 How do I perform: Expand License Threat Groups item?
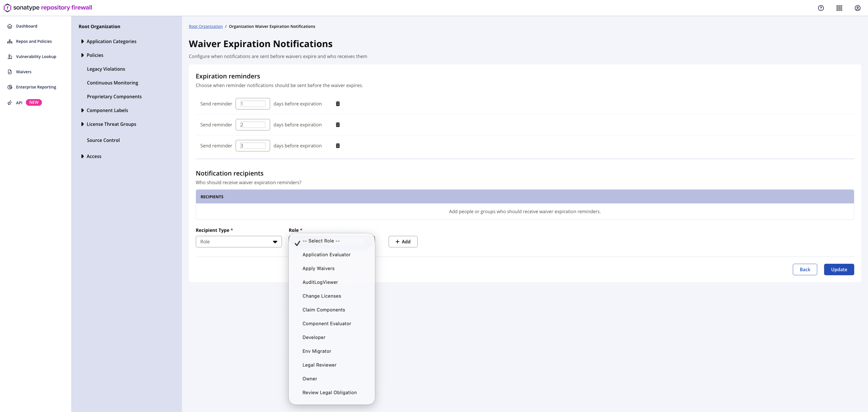[x=83, y=124]
